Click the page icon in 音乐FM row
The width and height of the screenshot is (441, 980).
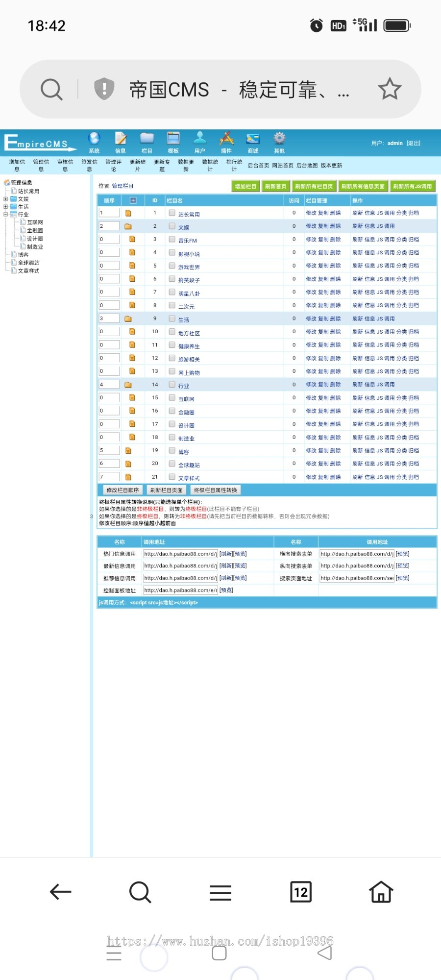(132, 239)
